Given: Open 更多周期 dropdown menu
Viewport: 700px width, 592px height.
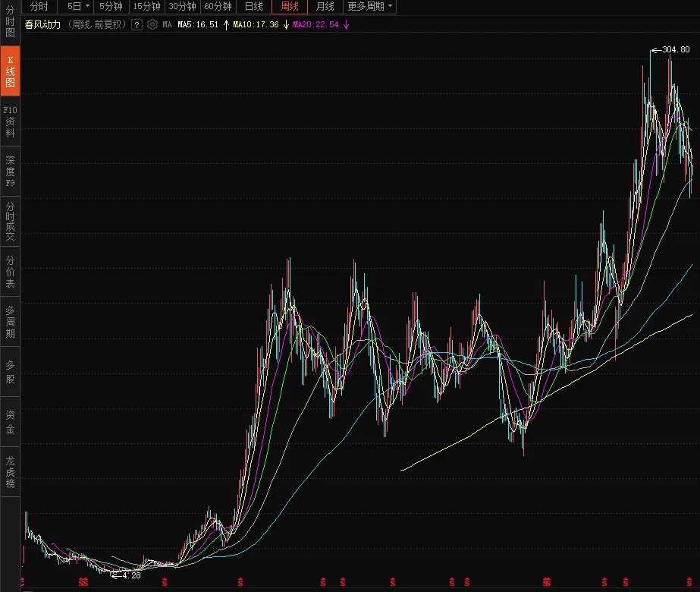Looking at the screenshot, I should (x=369, y=6).
